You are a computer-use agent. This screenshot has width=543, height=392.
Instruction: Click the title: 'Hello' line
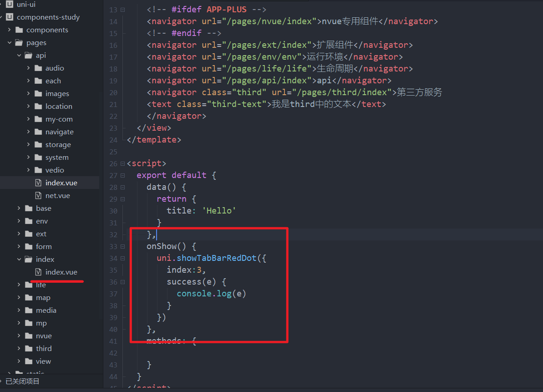pyautogui.click(x=201, y=210)
